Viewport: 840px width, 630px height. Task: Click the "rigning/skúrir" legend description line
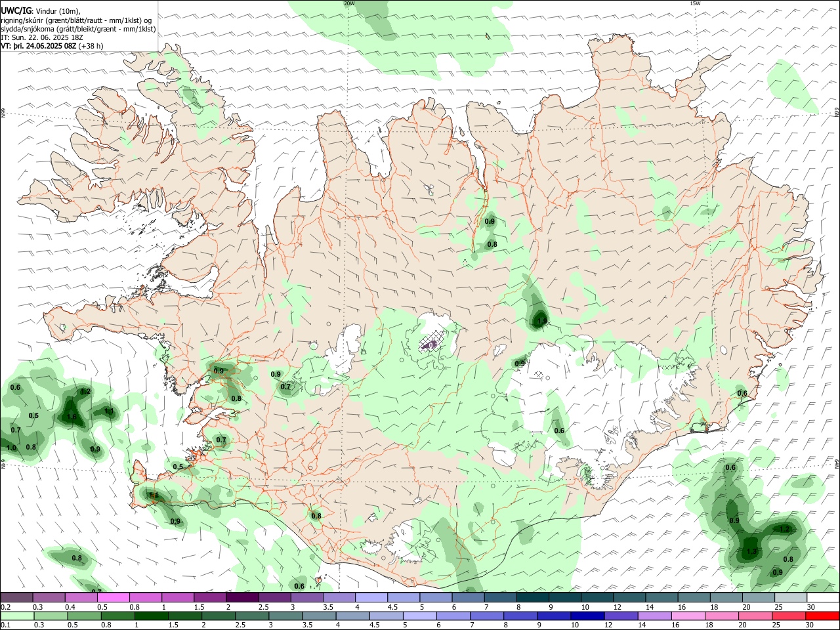[76, 20]
